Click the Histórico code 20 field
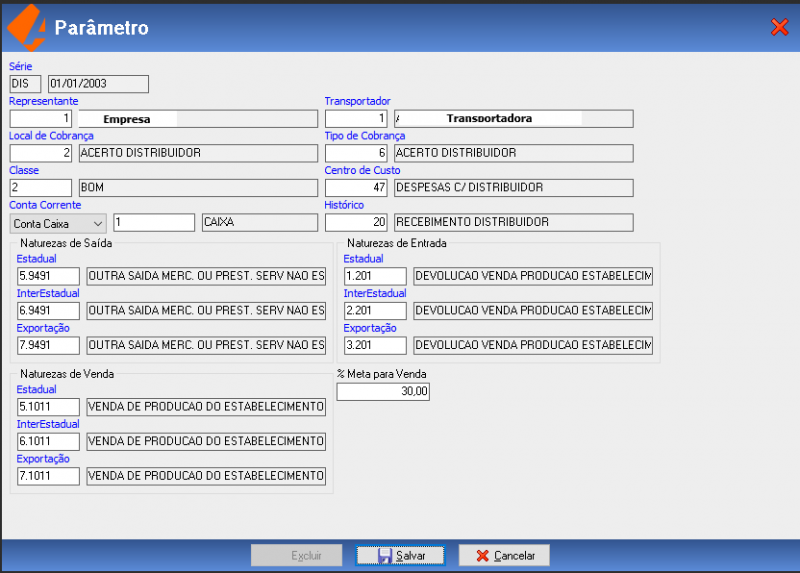The width and height of the screenshot is (800, 573). point(356,222)
